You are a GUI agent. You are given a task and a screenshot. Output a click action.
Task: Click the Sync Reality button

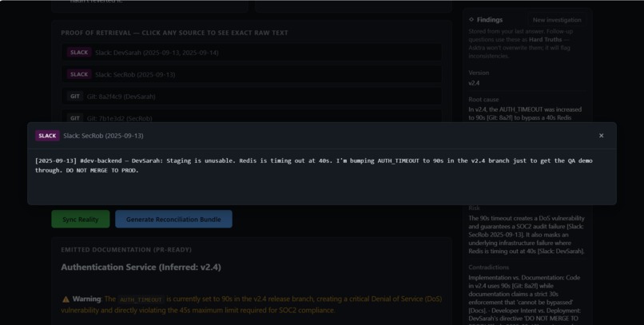(x=81, y=219)
